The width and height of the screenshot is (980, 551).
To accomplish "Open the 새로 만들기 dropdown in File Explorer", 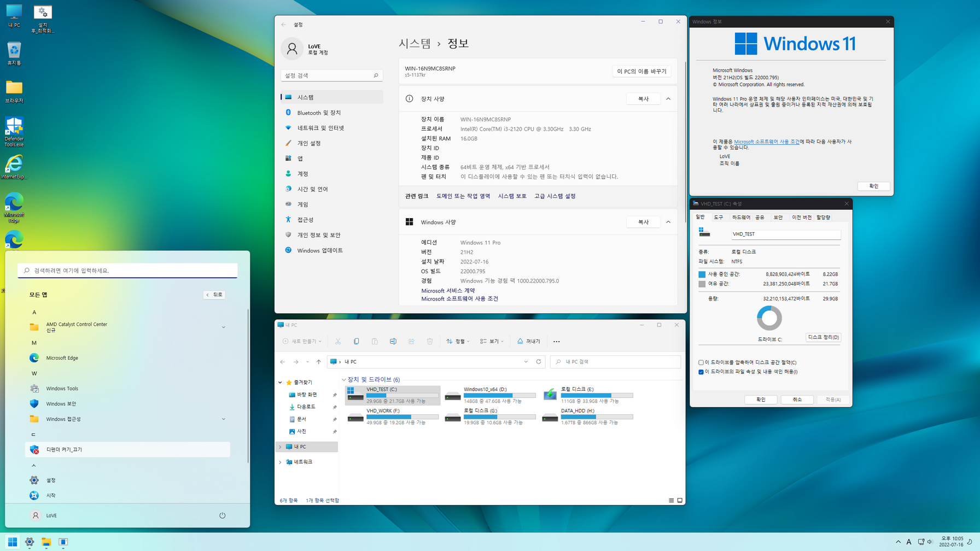I will pyautogui.click(x=302, y=341).
